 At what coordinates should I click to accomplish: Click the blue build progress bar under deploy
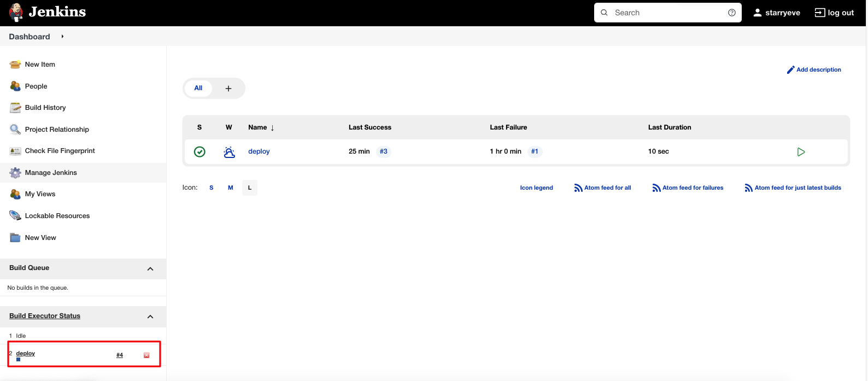click(x=19, y=360)
